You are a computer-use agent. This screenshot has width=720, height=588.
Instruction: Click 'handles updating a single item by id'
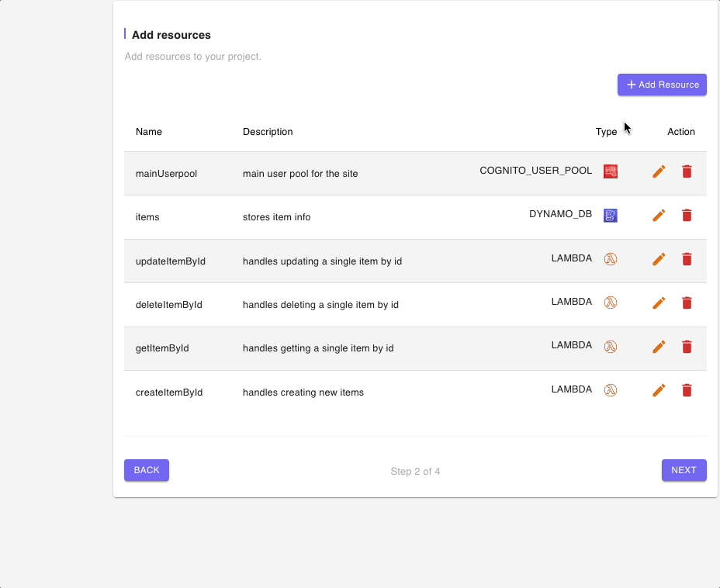[x=322, y=261]
